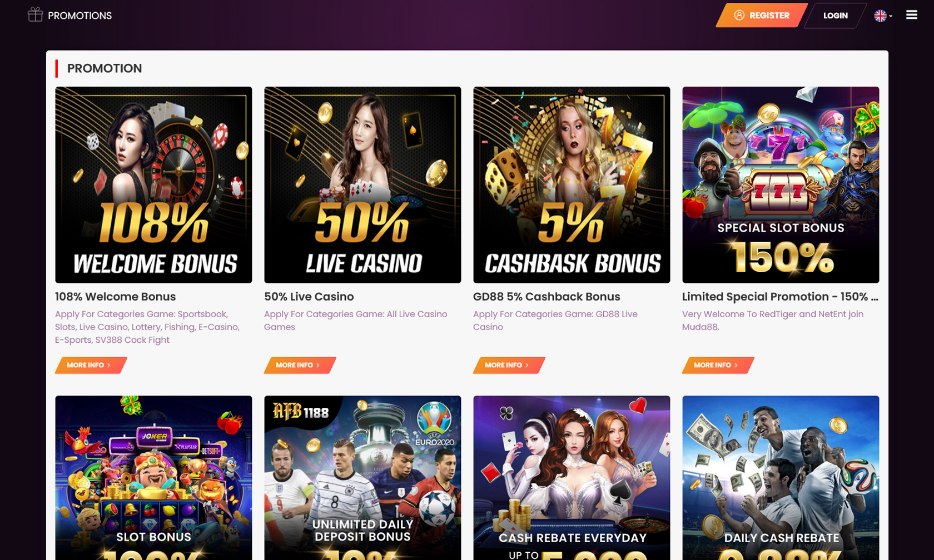This screenshot has height=560, width=934.
Task: Select the 108% Welcome Bonus banner image
Action: 153,185
